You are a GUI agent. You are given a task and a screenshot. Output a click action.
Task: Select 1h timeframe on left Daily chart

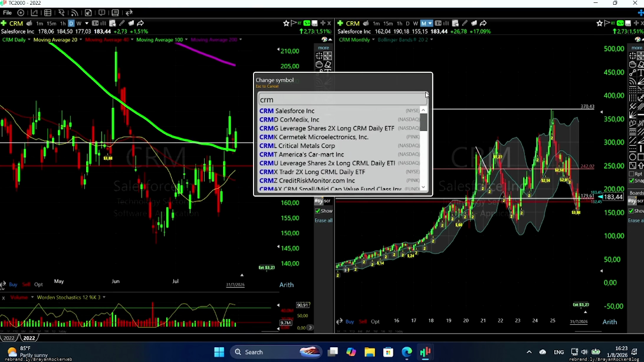63,24
